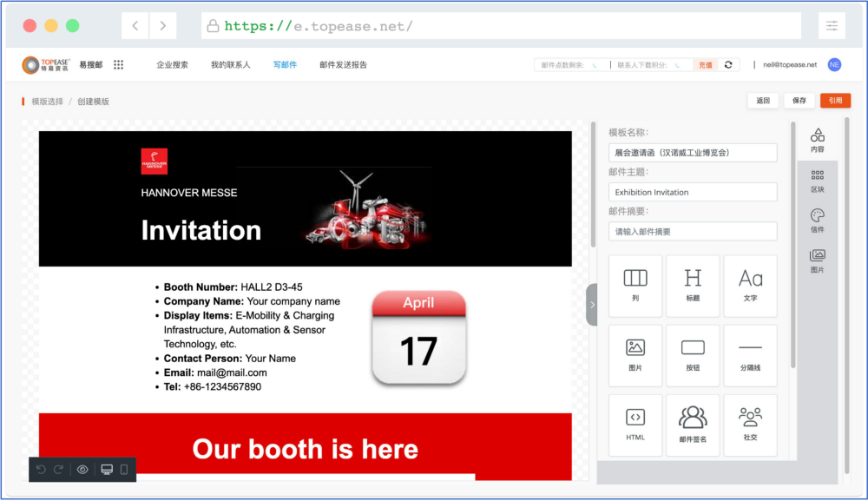This screenshot has width=868, height=501.
Task: Add a text (文字) block
Action: [x=750, y=286]
